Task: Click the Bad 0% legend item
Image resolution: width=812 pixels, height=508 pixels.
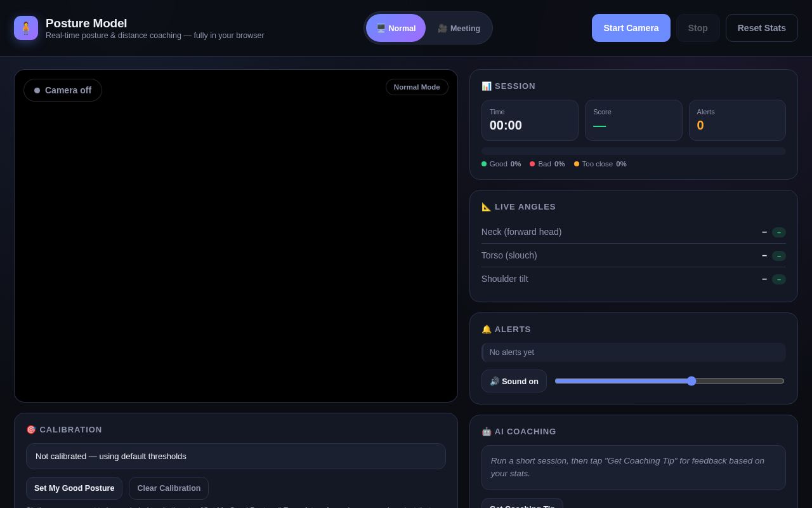Action: (547, 164)
